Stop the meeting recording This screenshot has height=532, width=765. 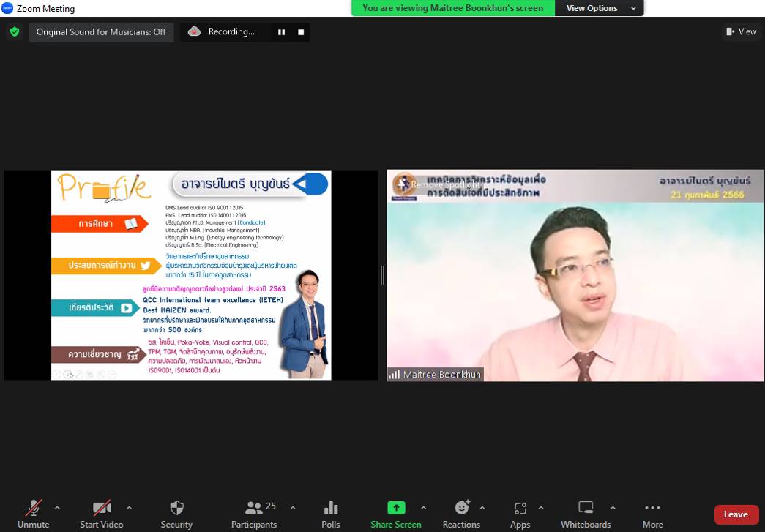[x=300, y=32]
